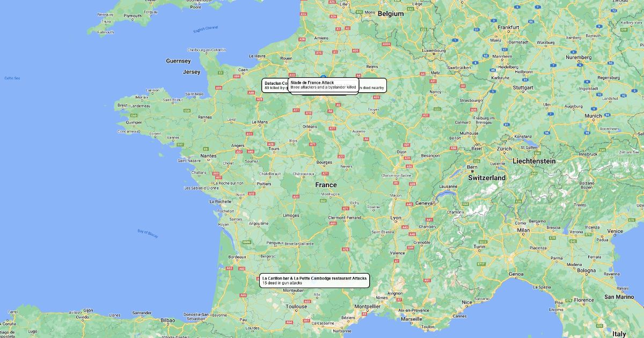Click the San Marino label
This screenshot has height=338, width=644.
619,297
